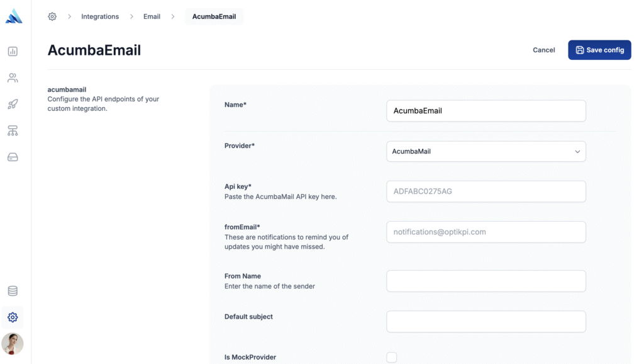Focus the fromEmail input field
Viewport: 644px width, 364px height.
pos(486,232)
